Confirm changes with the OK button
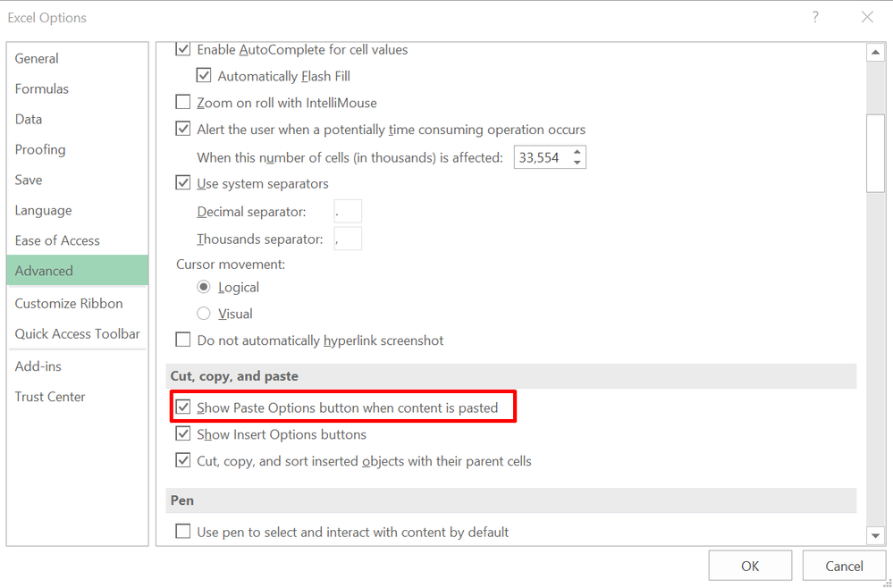This screenshot has width=893, height=588. click(749, 565)
